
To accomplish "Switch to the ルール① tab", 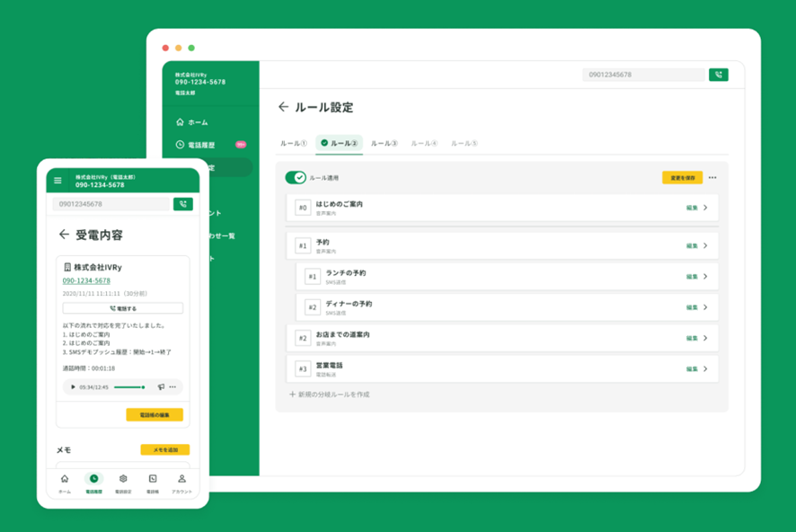I will [293, 144].
